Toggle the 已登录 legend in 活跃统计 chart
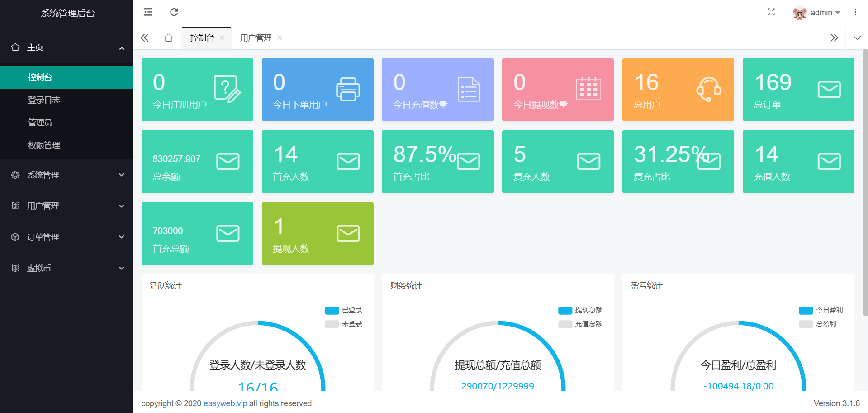 (x=344, y=310)
